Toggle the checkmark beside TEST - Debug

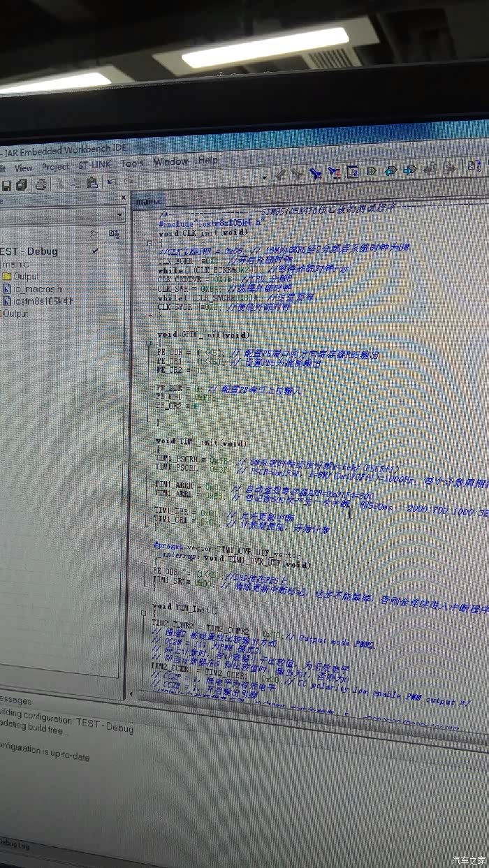(96, 250)
